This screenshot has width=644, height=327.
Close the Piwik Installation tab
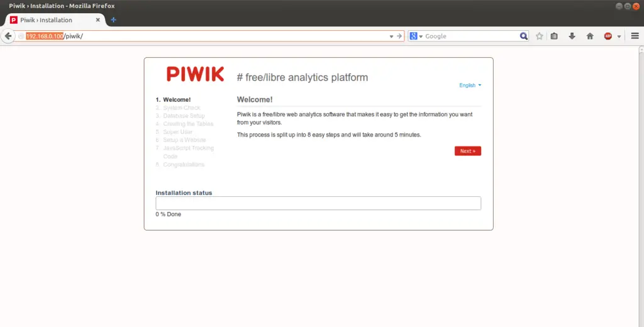click(97, 19)
